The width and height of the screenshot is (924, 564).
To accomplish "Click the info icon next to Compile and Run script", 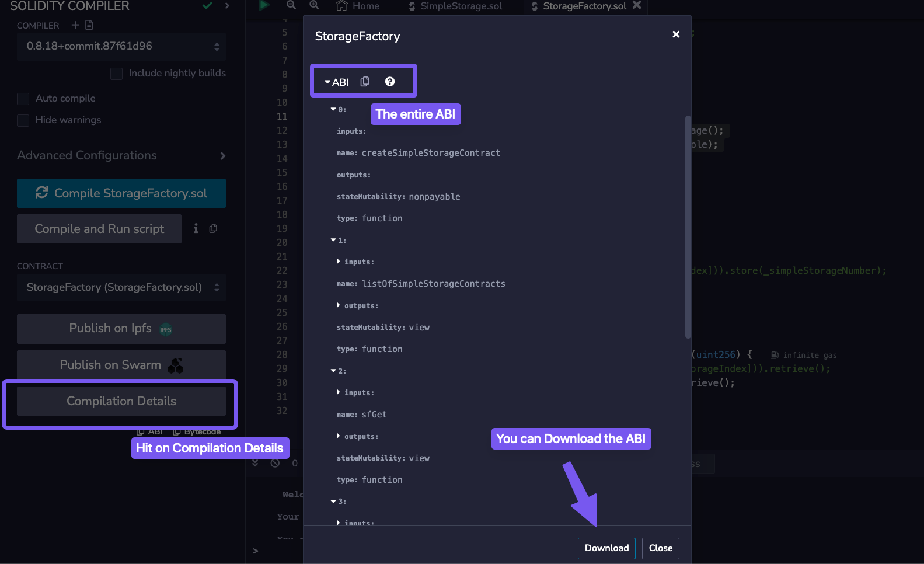I will [196, 228].
